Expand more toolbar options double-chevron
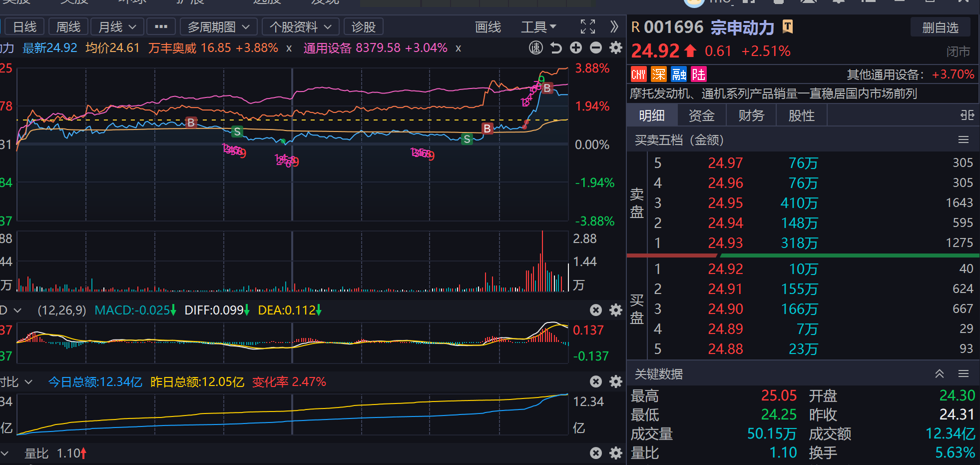Viewport: 980px width, 465px height. coord(614,26)
